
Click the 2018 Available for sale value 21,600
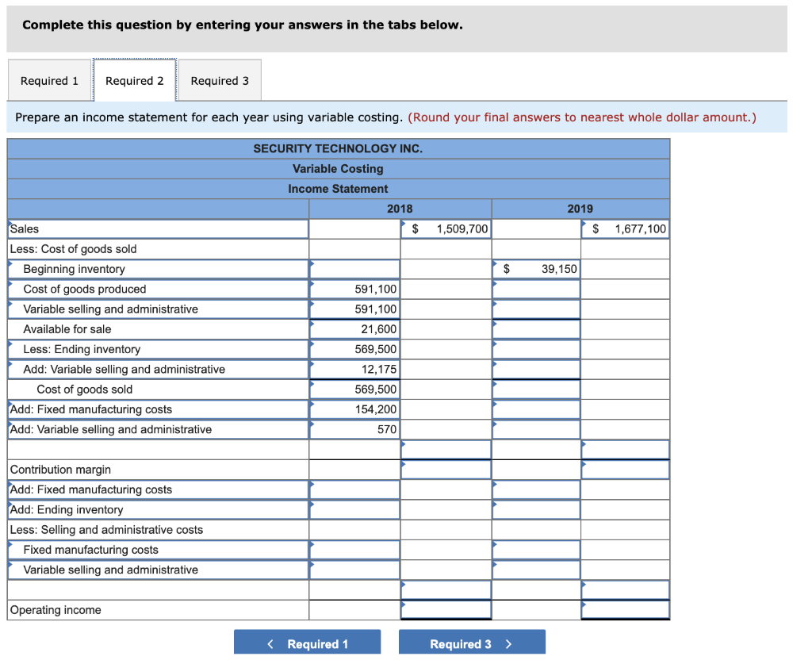coord(354,329)
